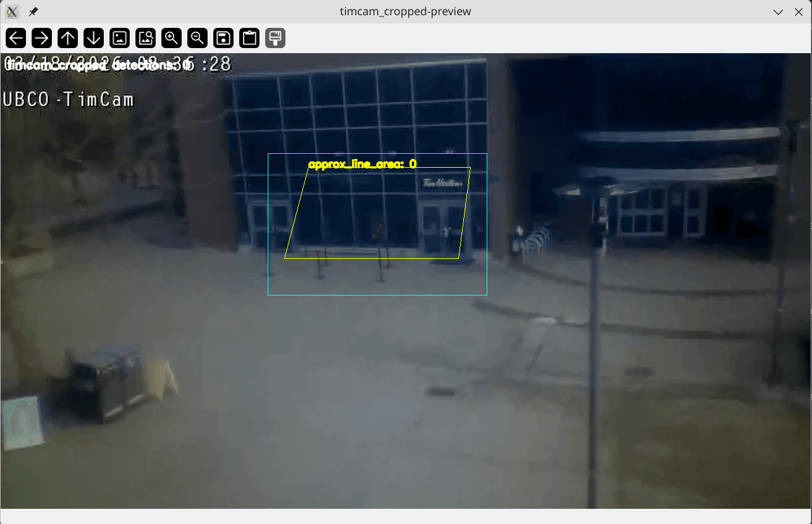Open the image zoom preview tool
The height and width of the screenshot is (524, 812).
click(145, 38)
